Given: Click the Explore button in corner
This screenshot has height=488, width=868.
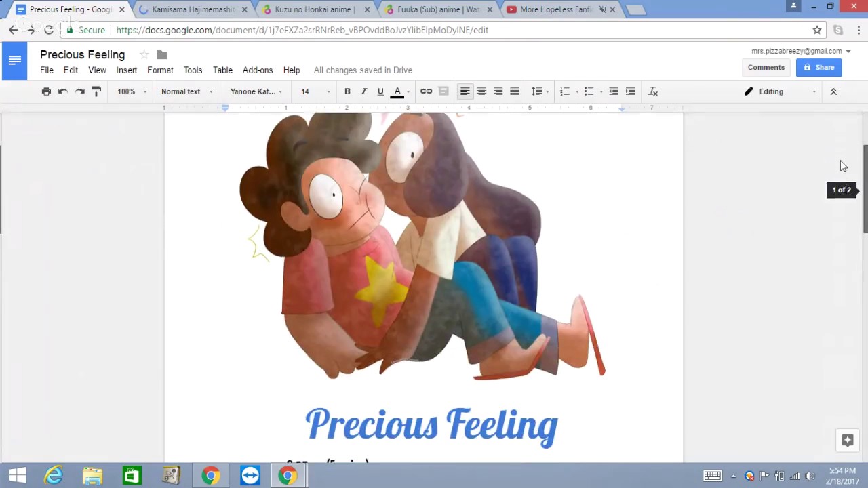Looking at the screenshot, I should 847,441.
